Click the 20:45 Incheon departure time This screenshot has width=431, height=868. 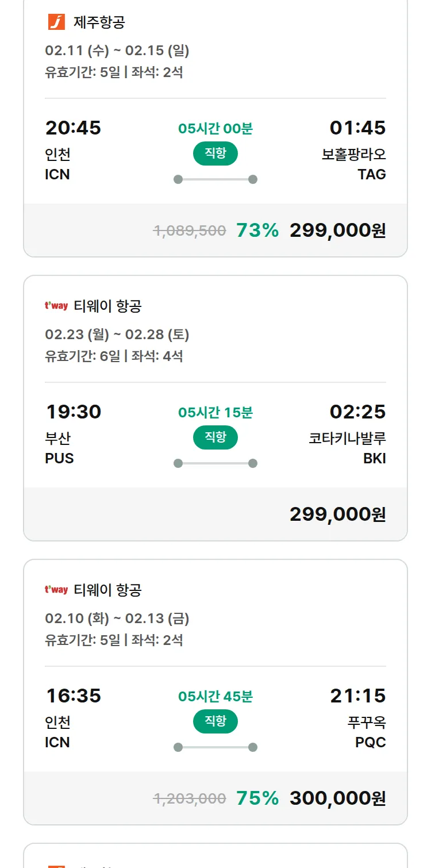(x=73, y=128)
